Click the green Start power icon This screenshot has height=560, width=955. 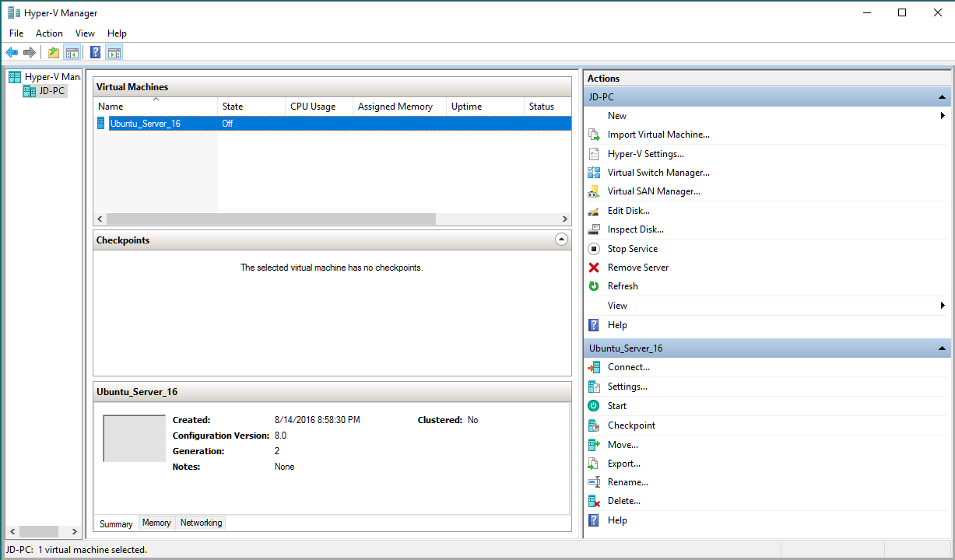coord(594,406)
